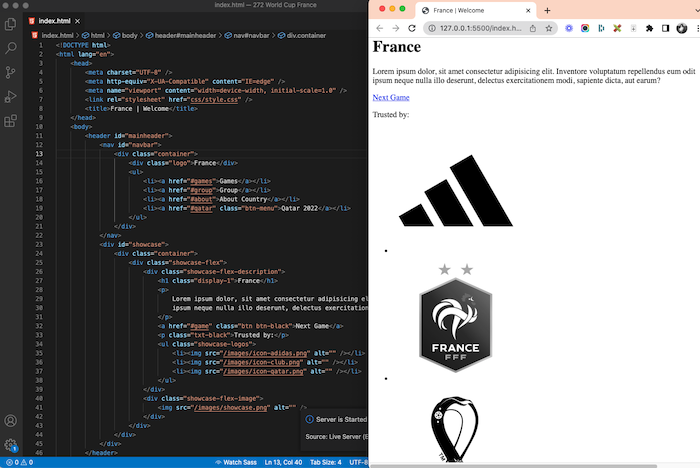This screenshot has width=700, height=468.
Task: Close the France | Welcome browser tab
Action: point(528,10)
